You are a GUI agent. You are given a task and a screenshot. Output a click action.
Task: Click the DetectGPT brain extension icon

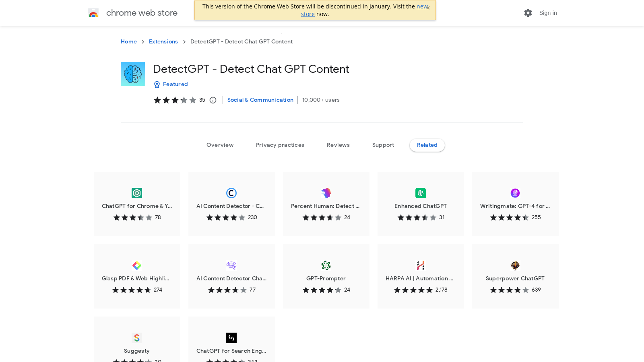point(133,74)
